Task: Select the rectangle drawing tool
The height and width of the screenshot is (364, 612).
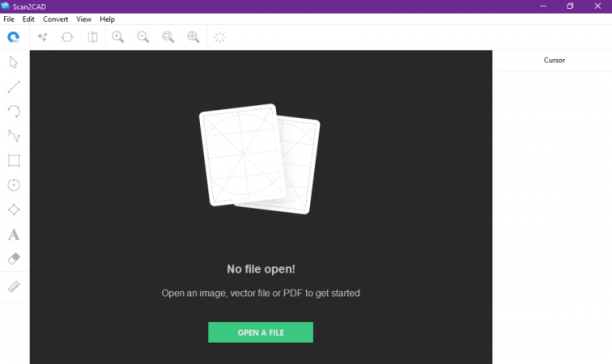Action: [x=14, y=160]
